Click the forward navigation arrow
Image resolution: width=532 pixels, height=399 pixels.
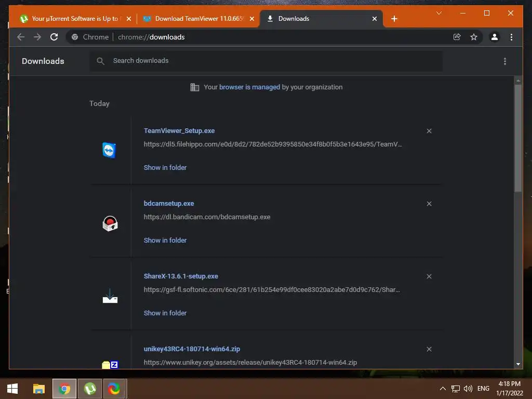tap(37, 37)
